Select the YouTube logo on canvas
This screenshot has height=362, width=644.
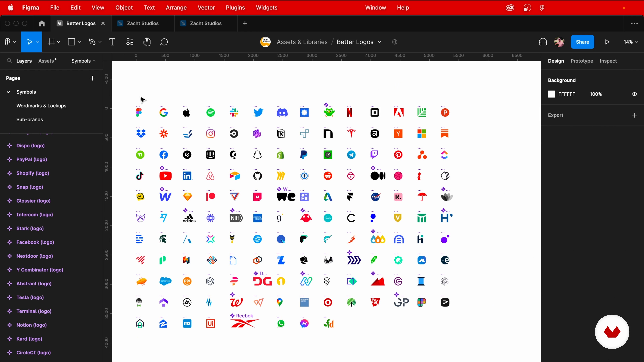point(166,176)
